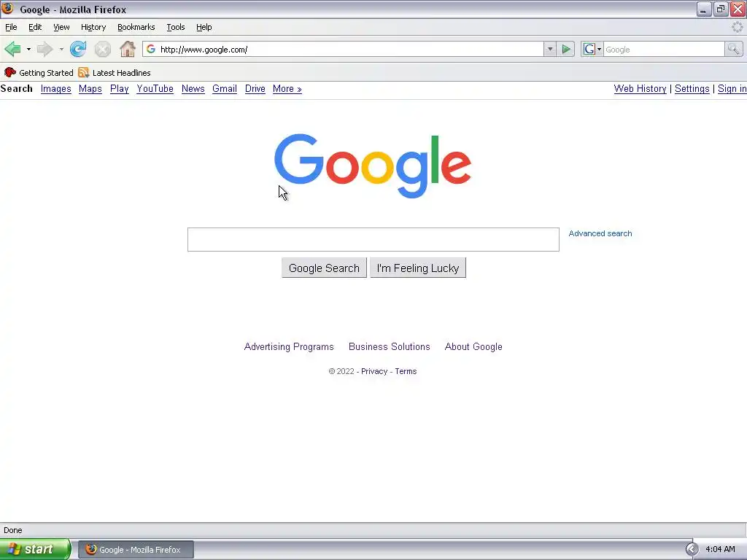Viewport: 747px width, 560px height.
Task: Go to the YouTube link
Action: pyautogui.click(x=155, y=88)
